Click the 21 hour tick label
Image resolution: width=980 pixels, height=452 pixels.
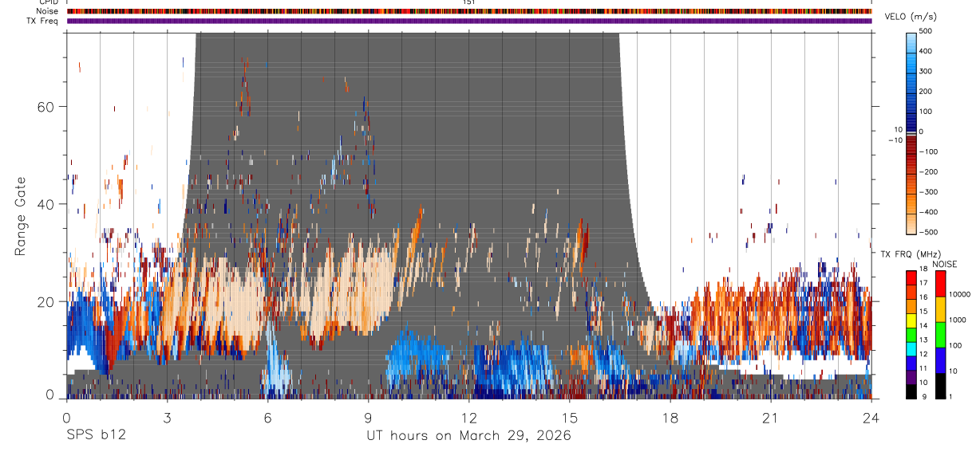click(771, 417)
